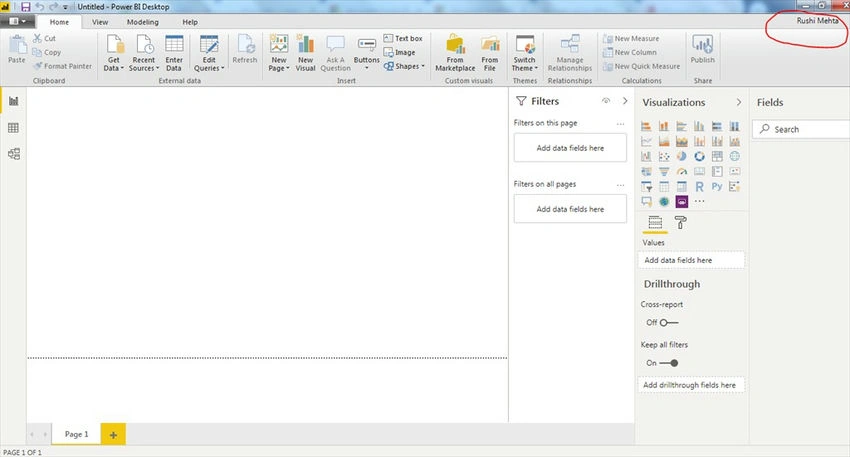
Task: Click signed-in user Rushi Mehta
Action: pyautogui.click(x=817, y=21)
